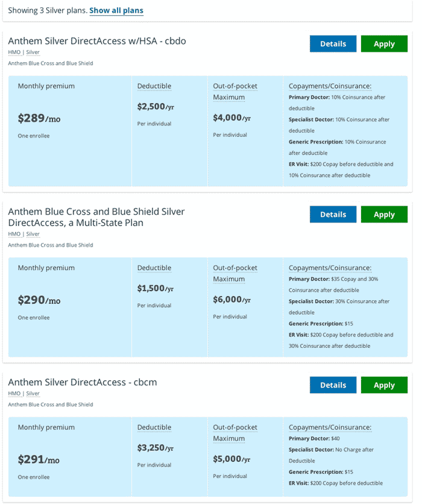This screenshot has width=422, height=504.
Task: Apply for Anthem Silver DirectAccess w/HSA cbdo plan
Action: coord(384,44)
